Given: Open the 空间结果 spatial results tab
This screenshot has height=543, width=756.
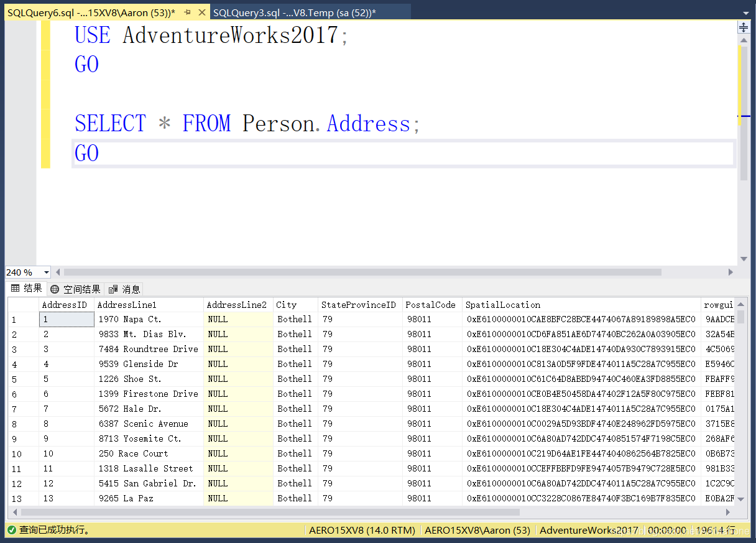Looking at the screenshot, I should (75, 289).
